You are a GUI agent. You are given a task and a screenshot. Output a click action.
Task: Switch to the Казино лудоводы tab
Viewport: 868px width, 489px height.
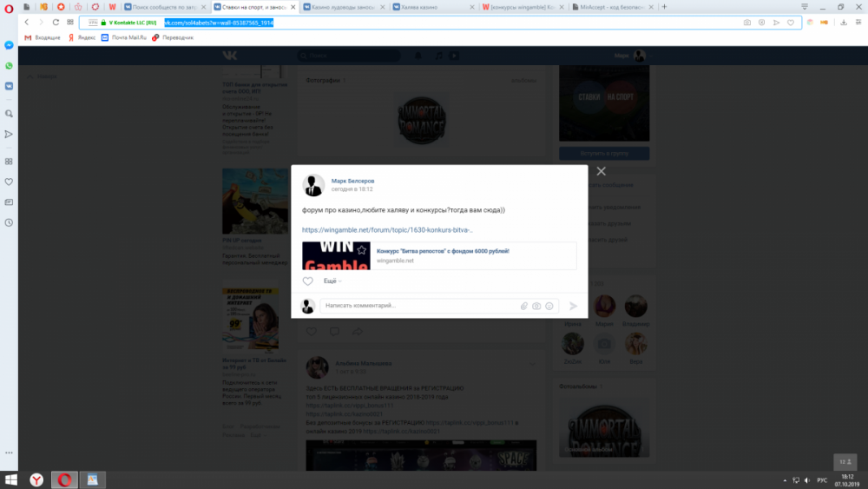click(344, 7)
